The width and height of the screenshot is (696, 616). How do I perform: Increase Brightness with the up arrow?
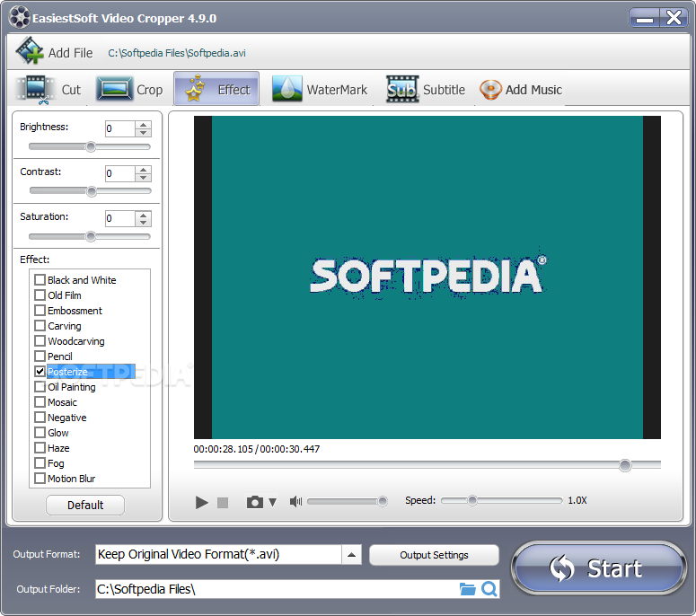click(x=143, y=125)
